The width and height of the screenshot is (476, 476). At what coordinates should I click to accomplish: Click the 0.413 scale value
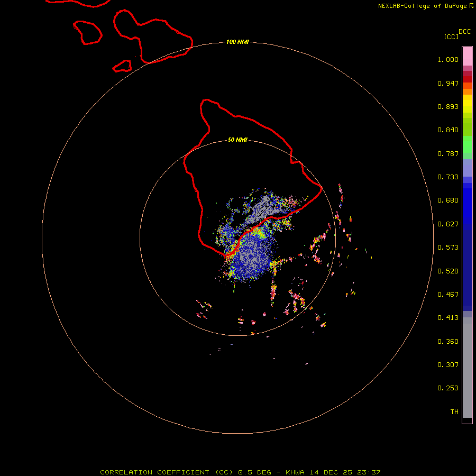point(448,318)
